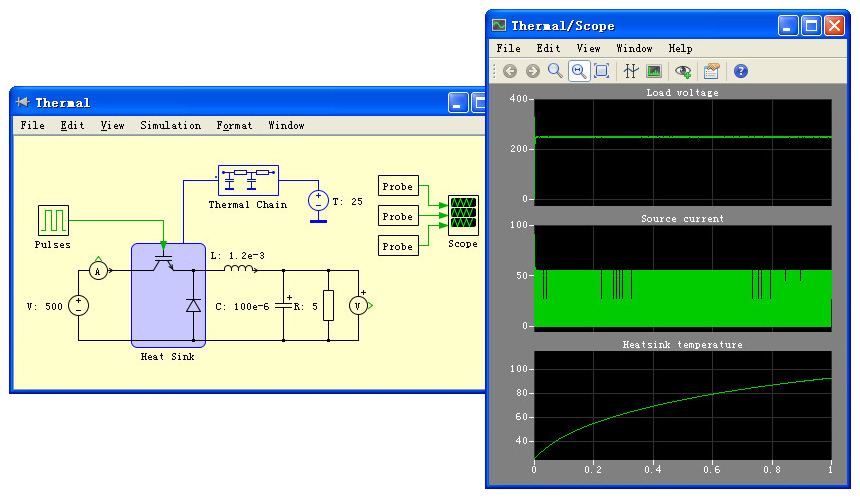Click the next view arrow in Scope toolbar

point(533,71)
